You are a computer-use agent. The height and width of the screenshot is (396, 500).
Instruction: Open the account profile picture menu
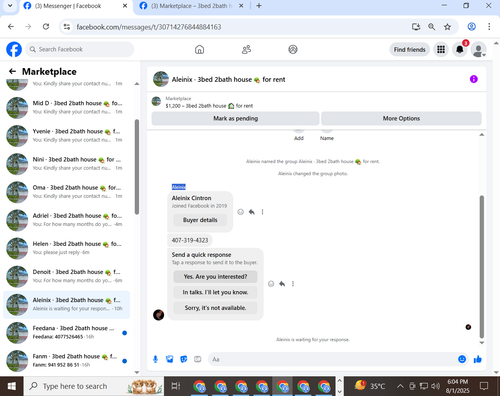pyautogui.click(x=478, y=50)
